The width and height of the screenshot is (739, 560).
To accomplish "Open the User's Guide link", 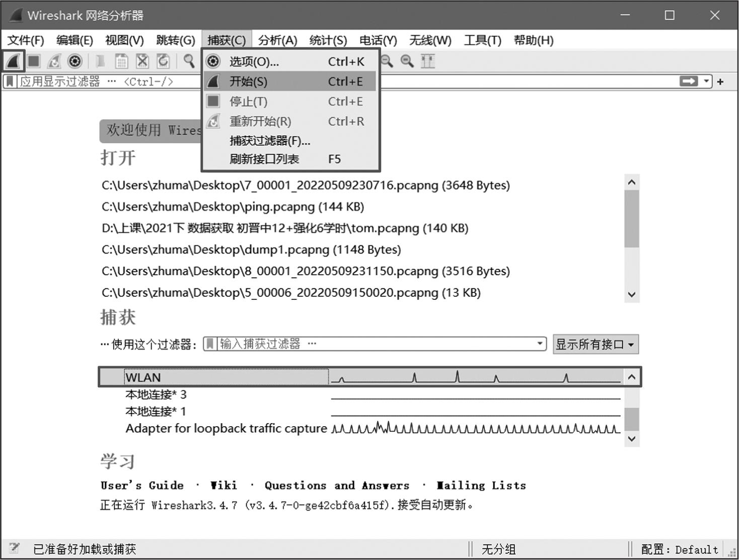I will pos(142,486).
